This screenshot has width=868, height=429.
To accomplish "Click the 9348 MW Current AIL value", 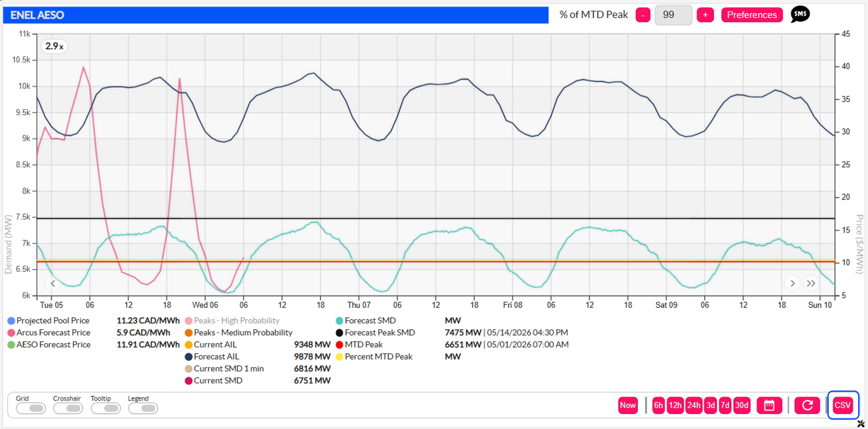I will pyautogui.click(x=312, y=345).
